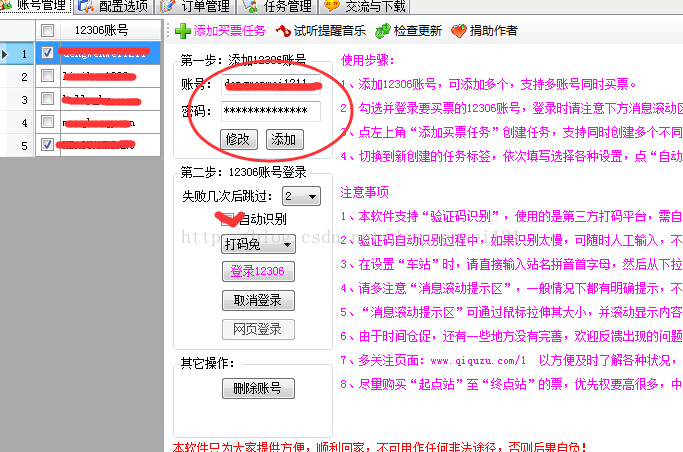Click the 修改 button
Image resolution: width=683 pixels, height=452 pixels.
click(239, 140)
